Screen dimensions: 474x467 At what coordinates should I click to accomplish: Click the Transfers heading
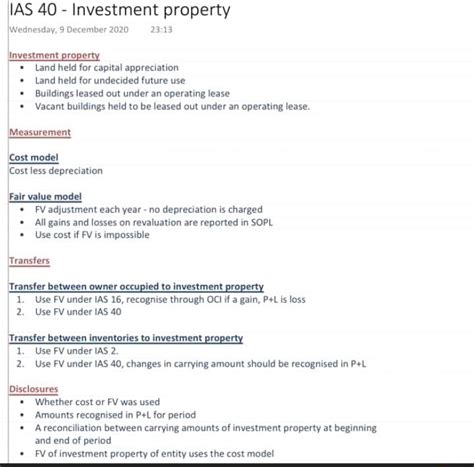[x=29, y=261]
